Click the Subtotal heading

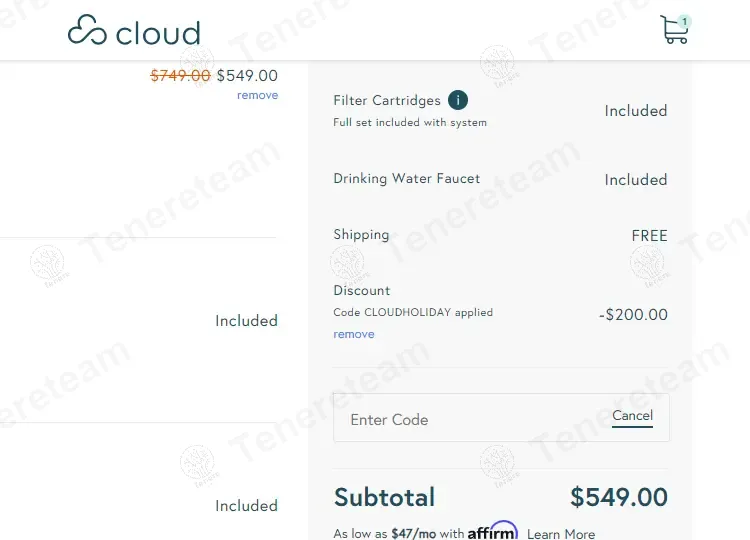point(384,498)
